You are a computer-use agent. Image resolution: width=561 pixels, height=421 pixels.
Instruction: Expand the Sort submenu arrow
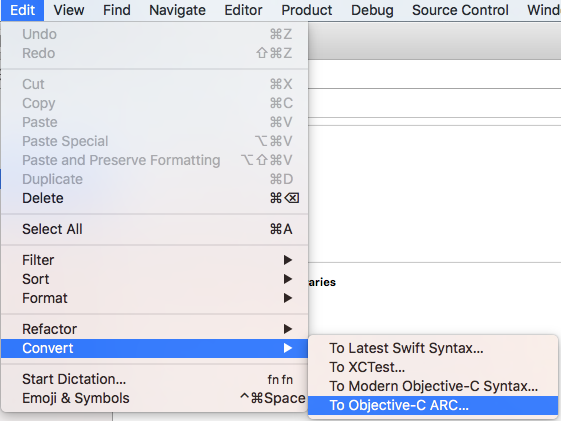(288, 279)
